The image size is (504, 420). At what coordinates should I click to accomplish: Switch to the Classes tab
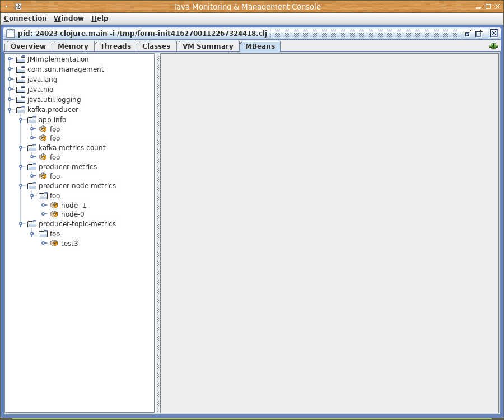click(x=156, y=46)
